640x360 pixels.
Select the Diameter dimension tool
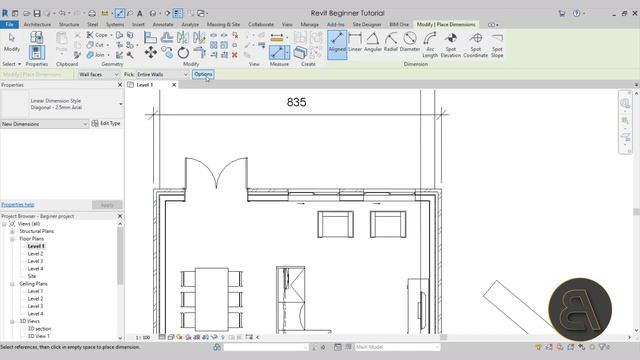pos(410,42)
